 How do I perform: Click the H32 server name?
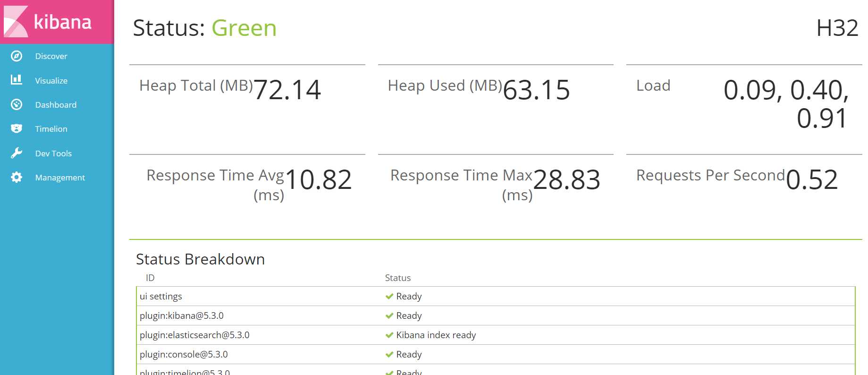coord(837,28)
